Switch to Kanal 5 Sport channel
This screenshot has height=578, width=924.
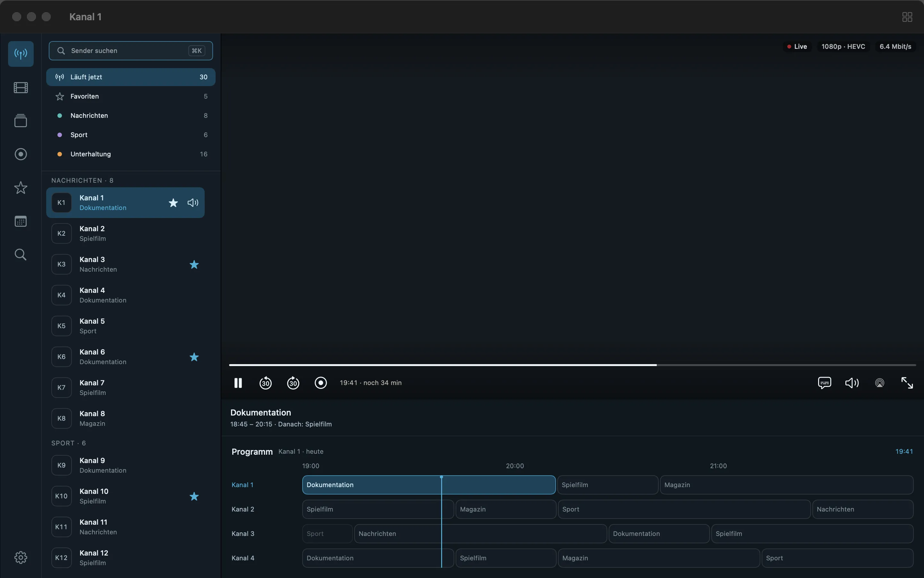click(x=125, y=326)
